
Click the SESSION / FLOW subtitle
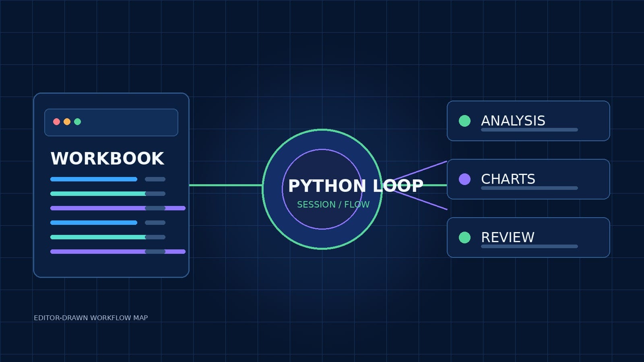coord(333,204)
